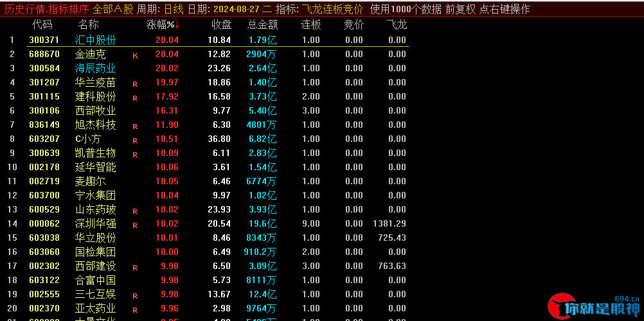The image size is (644, 321).
Task: Select the 深圳华强 stock name
Action: pos(95,223)
